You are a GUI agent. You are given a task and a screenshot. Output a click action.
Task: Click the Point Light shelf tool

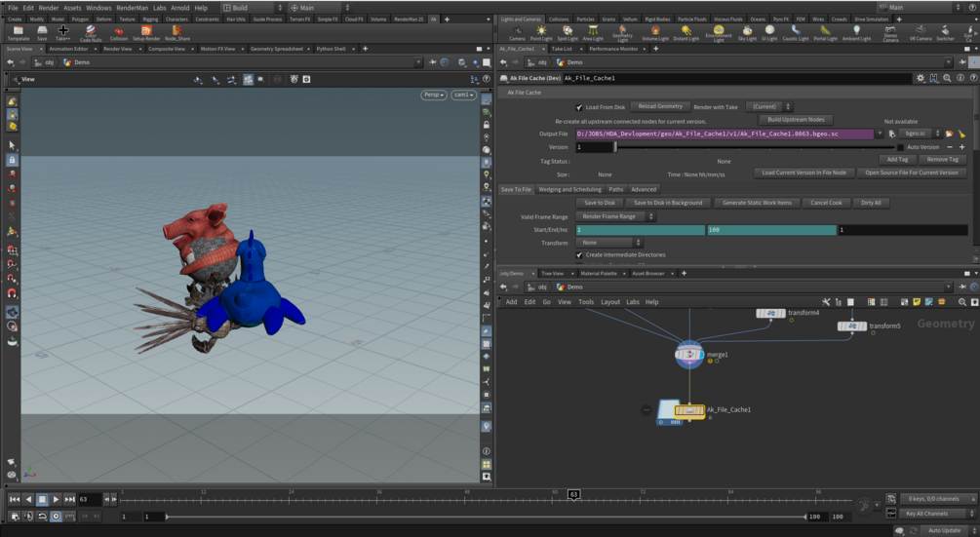click(541, 32)
